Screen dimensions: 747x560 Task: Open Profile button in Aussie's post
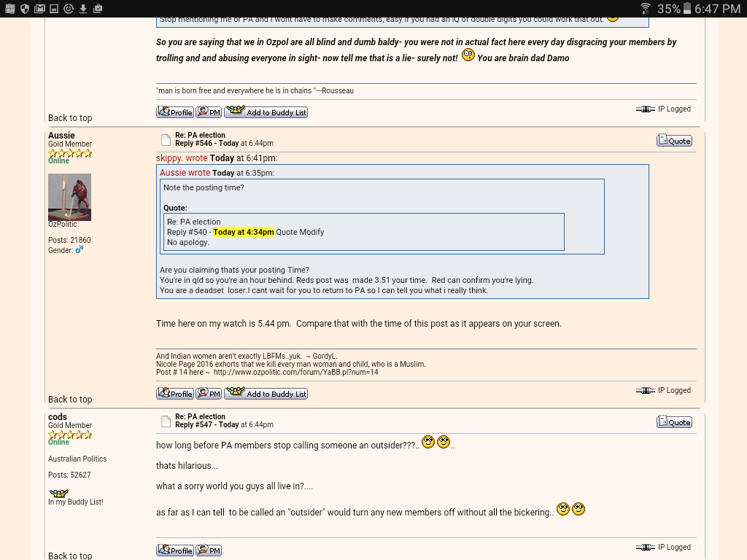coord(175,394)
